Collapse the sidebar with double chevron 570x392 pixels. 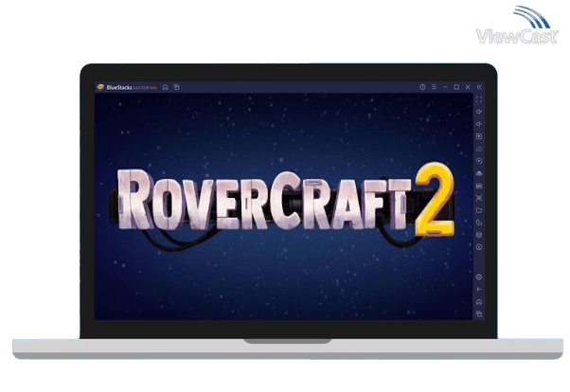tap(479, 87)
